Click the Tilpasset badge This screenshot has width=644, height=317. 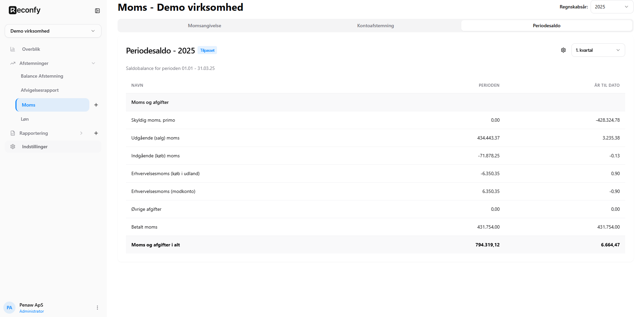click(207, 50)
